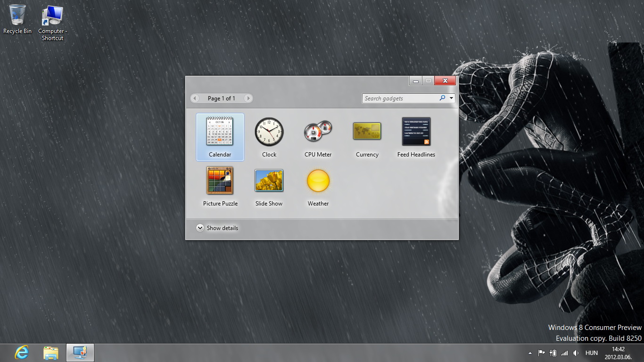Open the taskbar clock showing 14:42
The height and width of the screenshot is (362, 644).
coord(618,353)
